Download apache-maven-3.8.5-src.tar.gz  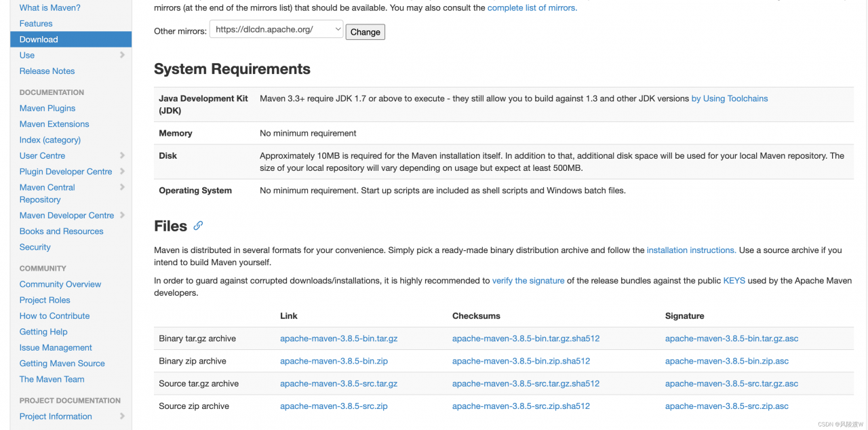(x=339, y=384)
